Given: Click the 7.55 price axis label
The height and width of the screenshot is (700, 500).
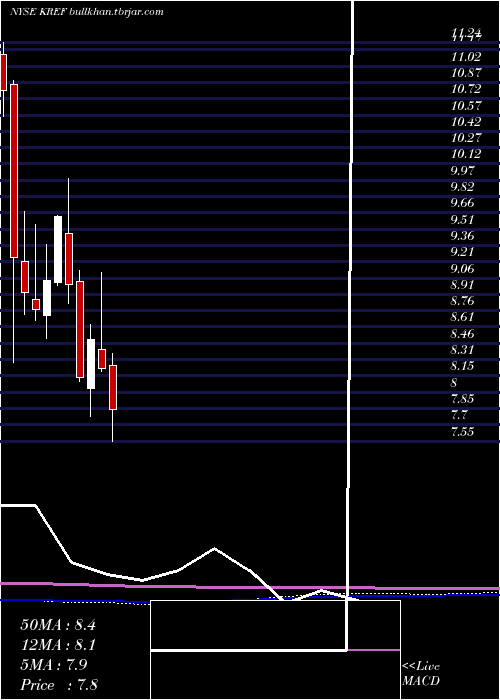Looking at the screenshot, I should (x=463, y=432).
